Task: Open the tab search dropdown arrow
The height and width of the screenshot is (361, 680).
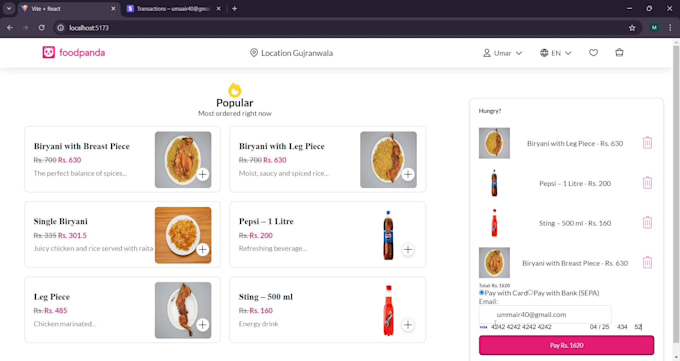Action: tap(9, 8)
